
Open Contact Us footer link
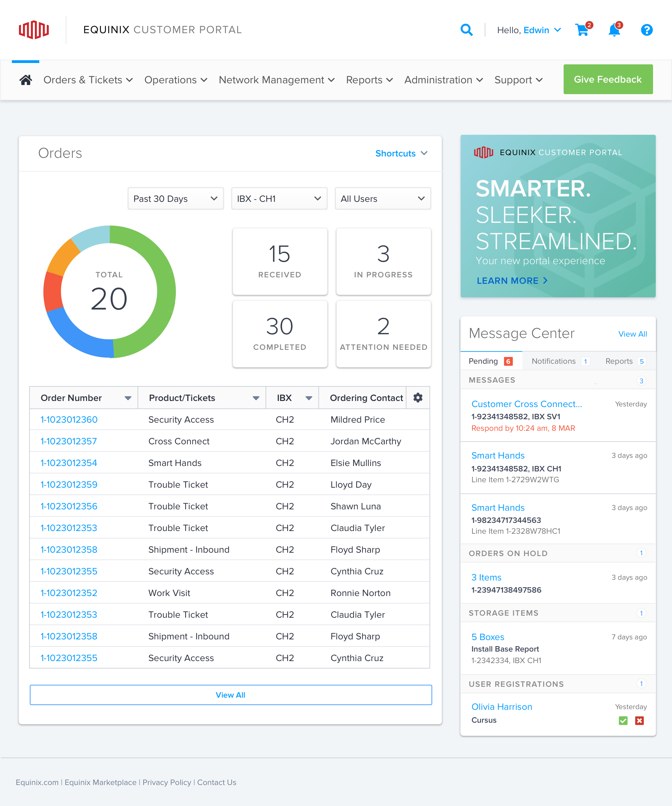216,782
